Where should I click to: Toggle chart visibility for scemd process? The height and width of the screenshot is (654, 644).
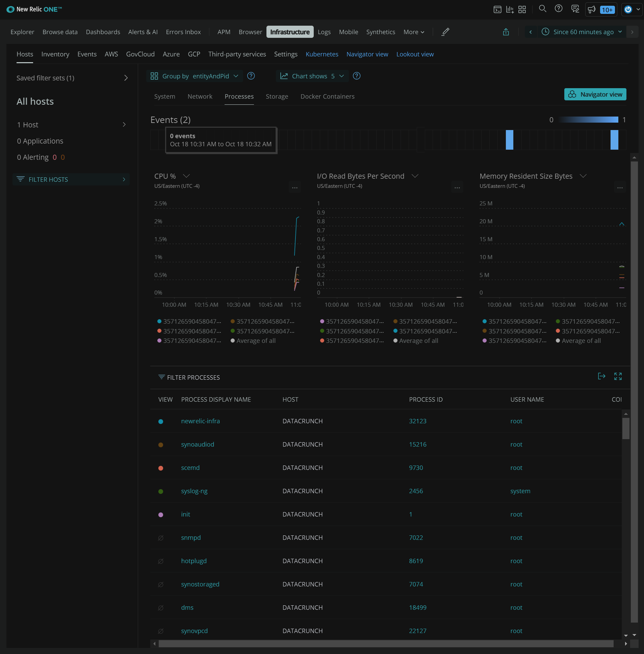pos(161,468)
